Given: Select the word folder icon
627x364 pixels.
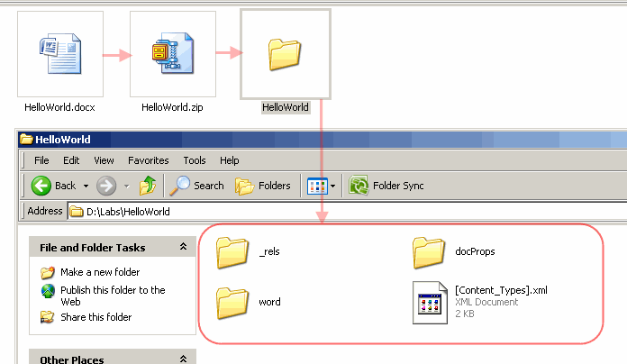Looking at the screenshot, I should [232, 303].
